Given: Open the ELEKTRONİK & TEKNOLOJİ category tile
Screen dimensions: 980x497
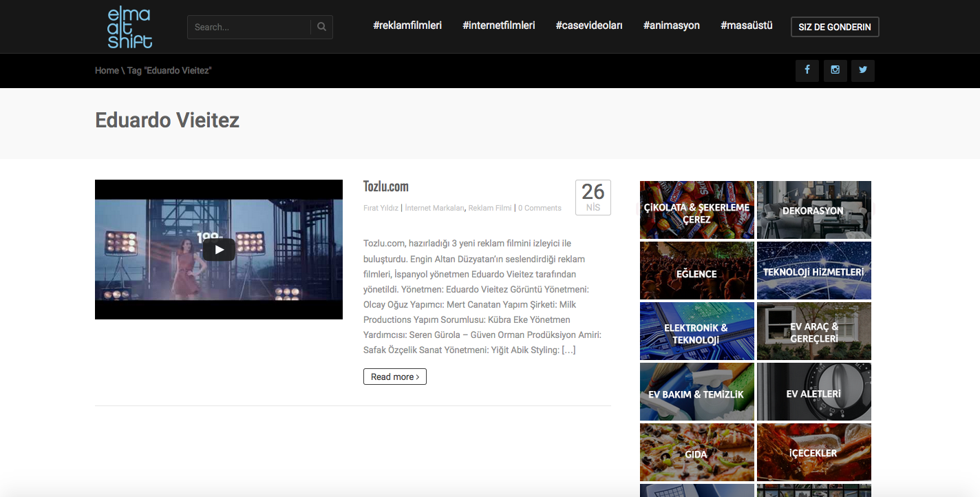Looking at the screenshot, I should [x=697, y=331].
